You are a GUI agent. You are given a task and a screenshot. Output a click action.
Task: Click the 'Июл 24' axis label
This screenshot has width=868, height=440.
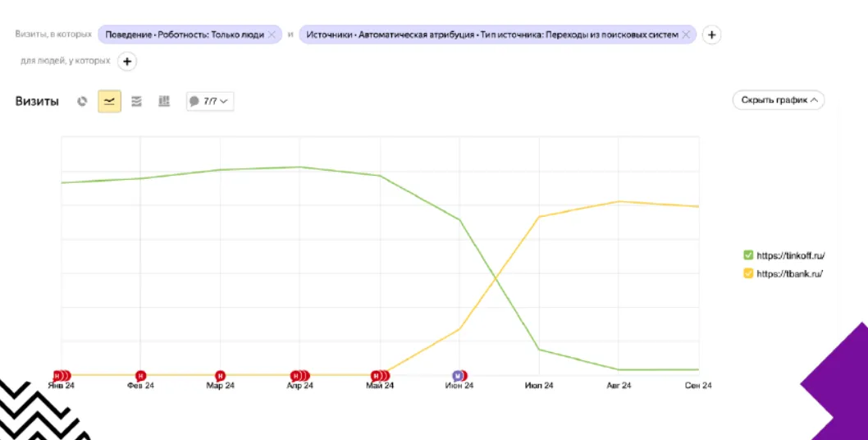click(539, 386)
